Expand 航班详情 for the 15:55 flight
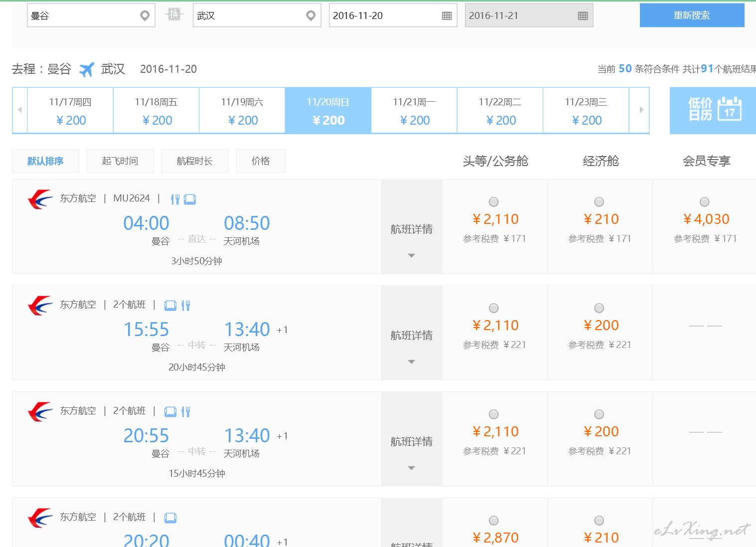Screen dimensions: 756x547 tap(412, 333)
